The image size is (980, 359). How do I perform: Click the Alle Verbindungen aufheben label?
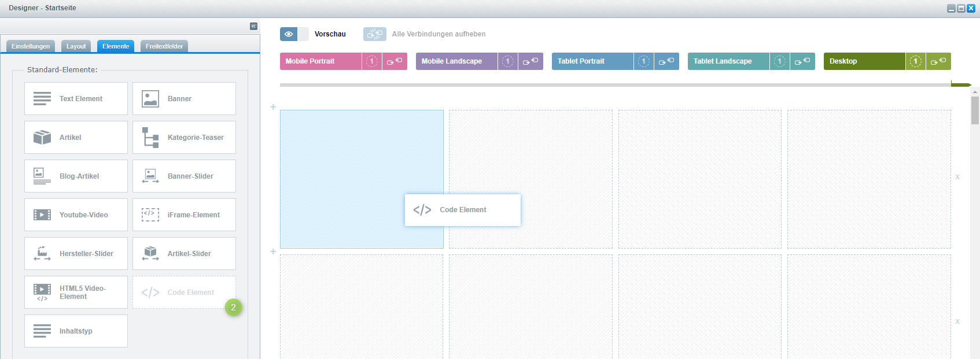(x=439, y=34)
